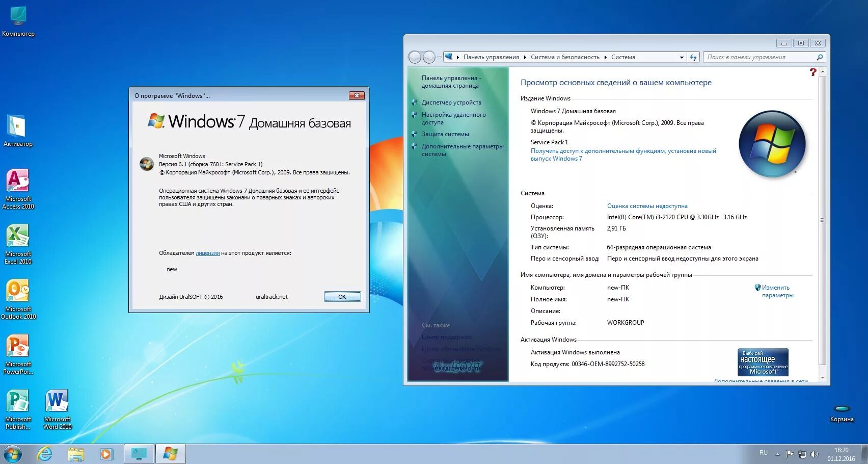Click the System window scrollbar down arrow
This screenshot has height=464, width=868.
point(822,378)
